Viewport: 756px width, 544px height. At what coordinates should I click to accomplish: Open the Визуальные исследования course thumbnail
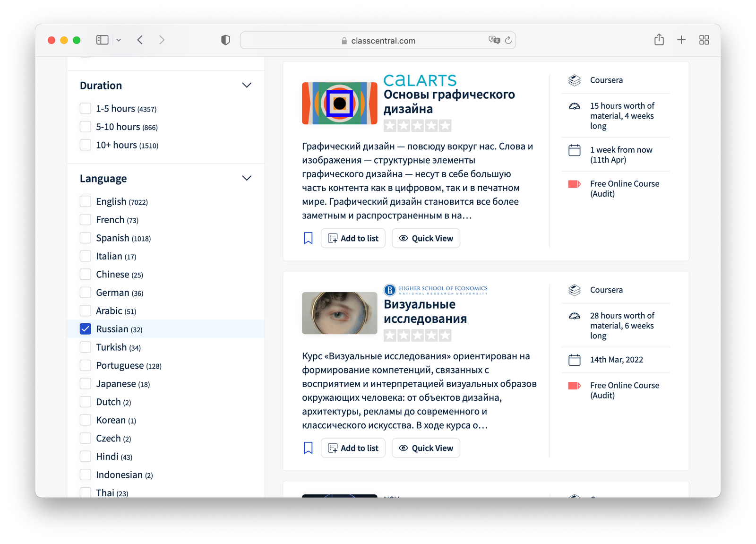click(x=340, y=313)
